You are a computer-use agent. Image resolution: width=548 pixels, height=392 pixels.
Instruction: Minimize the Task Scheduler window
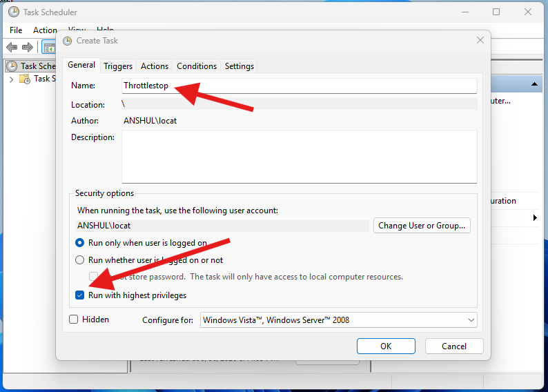pos(464,12)
